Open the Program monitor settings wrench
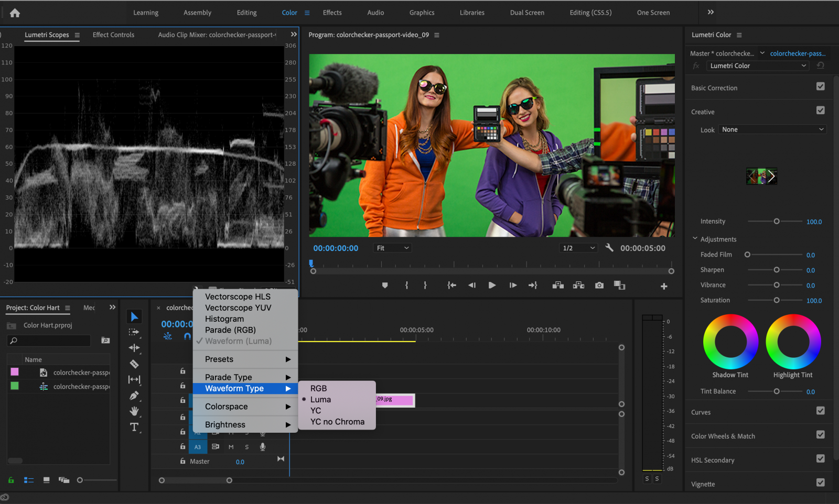The width and height of the screenshot is (839, 504). tap(609, 247)
